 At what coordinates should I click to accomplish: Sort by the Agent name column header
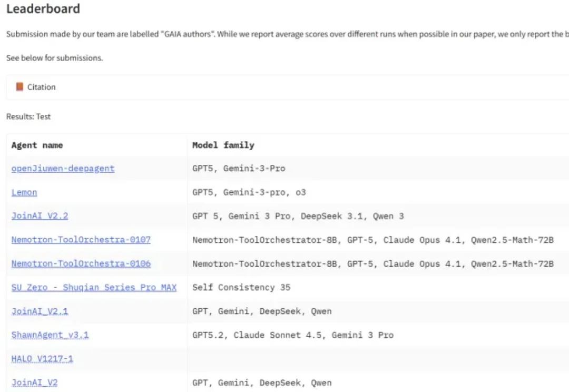click(37, 145)
